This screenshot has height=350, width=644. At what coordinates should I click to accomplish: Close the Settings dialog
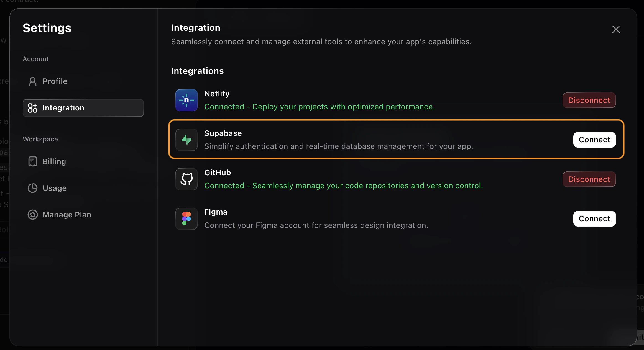coord(616,29)
